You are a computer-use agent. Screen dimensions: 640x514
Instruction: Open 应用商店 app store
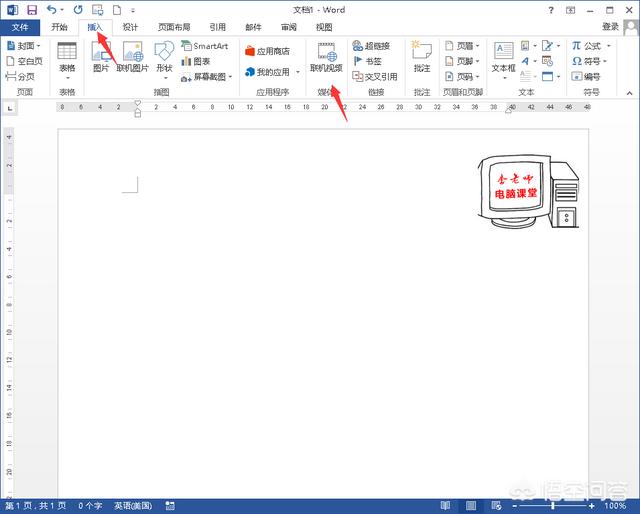[267, 51]
